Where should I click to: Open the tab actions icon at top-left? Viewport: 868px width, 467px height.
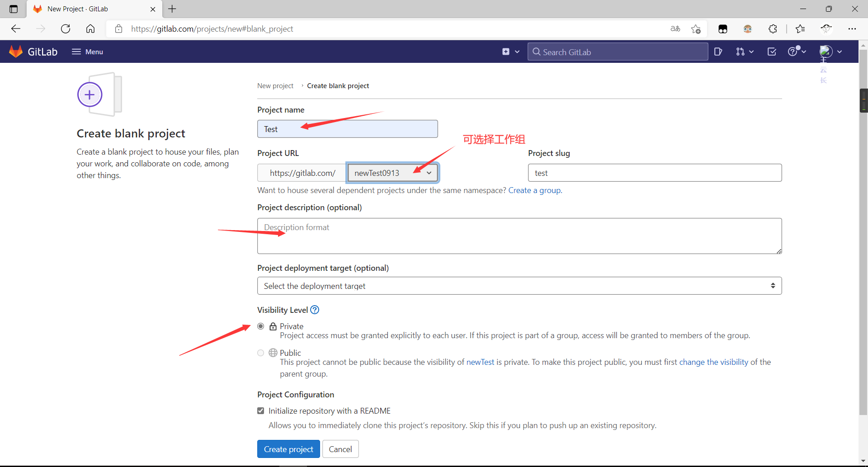[x=14, y=9]
